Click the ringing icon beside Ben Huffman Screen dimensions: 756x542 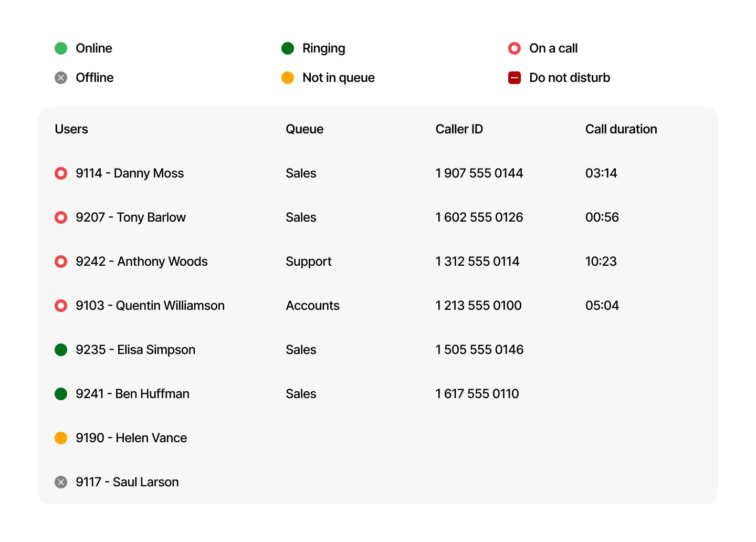click(x=61, y=394)
